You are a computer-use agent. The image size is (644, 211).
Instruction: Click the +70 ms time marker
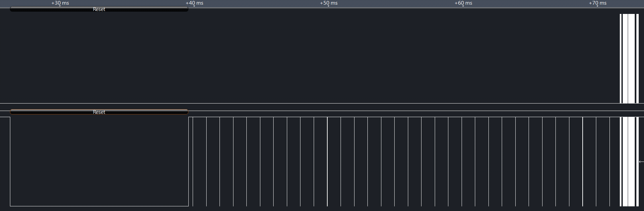click(598, 3)
